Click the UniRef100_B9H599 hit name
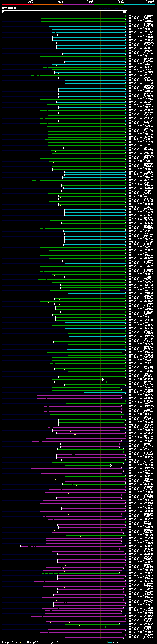Screen dimensions: 157x644 [x=141, y=344]
